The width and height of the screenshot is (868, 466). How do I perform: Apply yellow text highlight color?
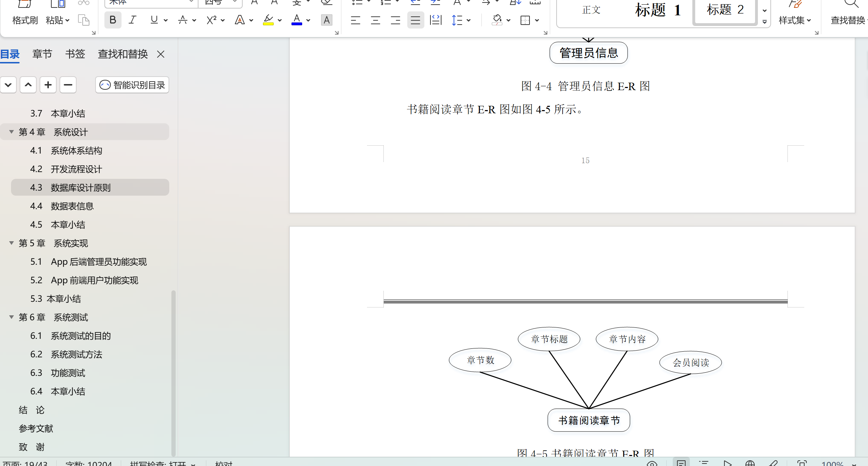[268, 20]
